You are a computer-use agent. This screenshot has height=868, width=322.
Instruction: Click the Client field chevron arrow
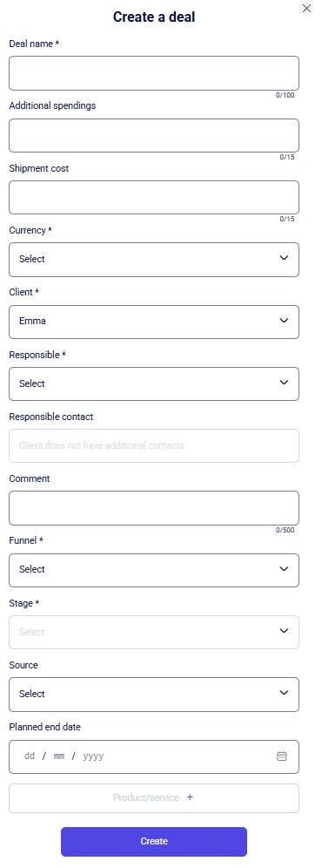(284, 321)
